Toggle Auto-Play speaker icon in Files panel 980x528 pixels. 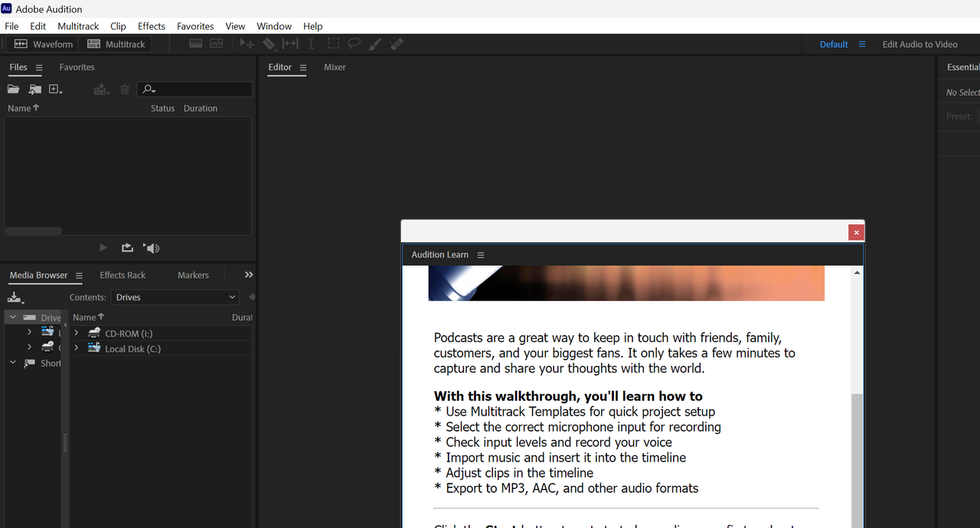tap(151, 248)
